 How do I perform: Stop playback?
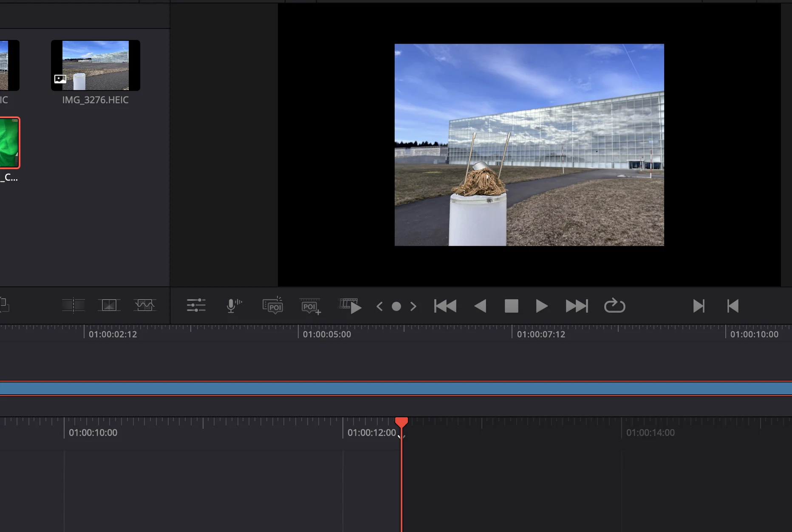(x=512, y=306)
